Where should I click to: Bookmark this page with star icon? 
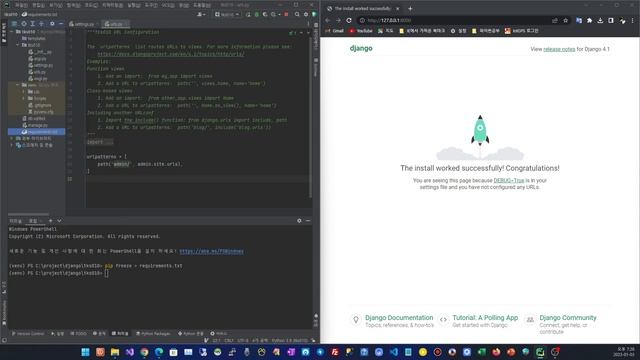pyautogui.click(x=565, y=20)
